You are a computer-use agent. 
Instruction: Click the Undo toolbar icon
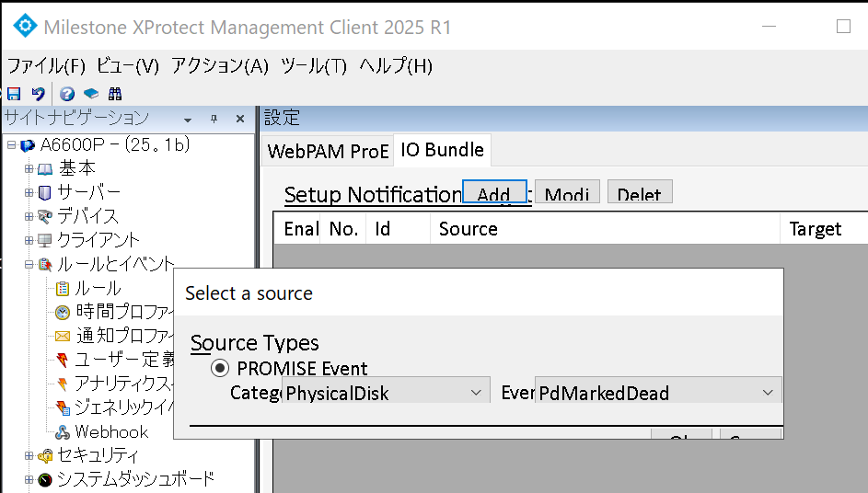tap(38, 94)
